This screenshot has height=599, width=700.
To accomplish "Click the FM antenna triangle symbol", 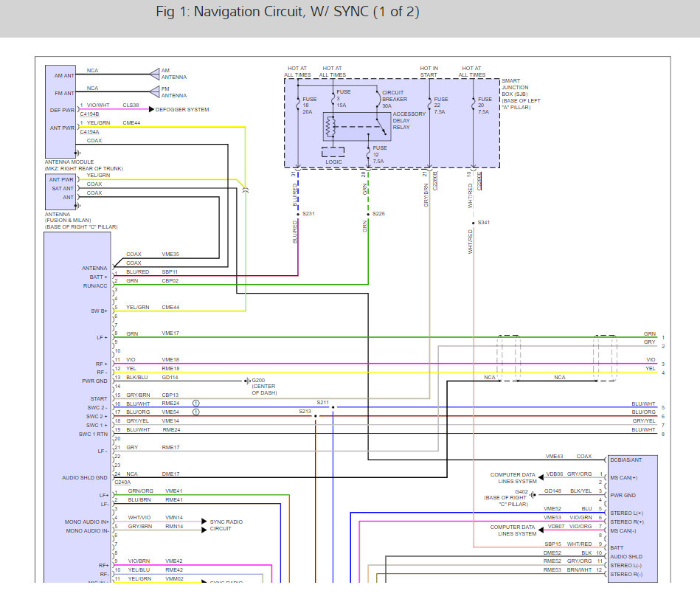I will (154, 91).
